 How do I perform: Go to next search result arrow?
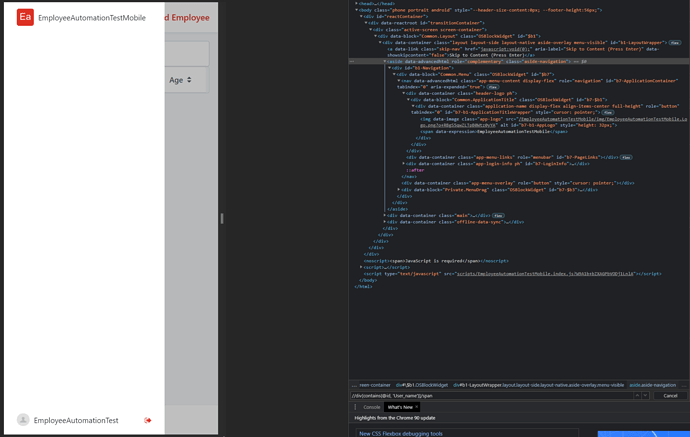pos(645,396)
